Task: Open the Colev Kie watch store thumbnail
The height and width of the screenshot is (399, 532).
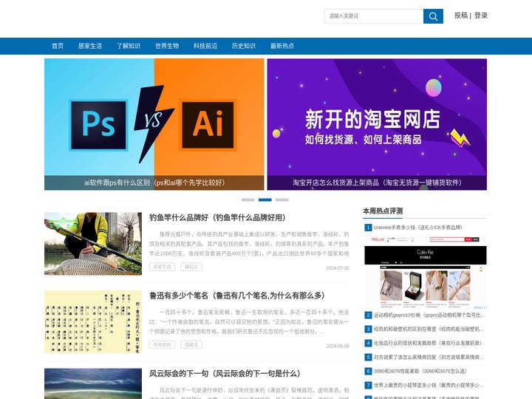Action: tap(426, 272)
